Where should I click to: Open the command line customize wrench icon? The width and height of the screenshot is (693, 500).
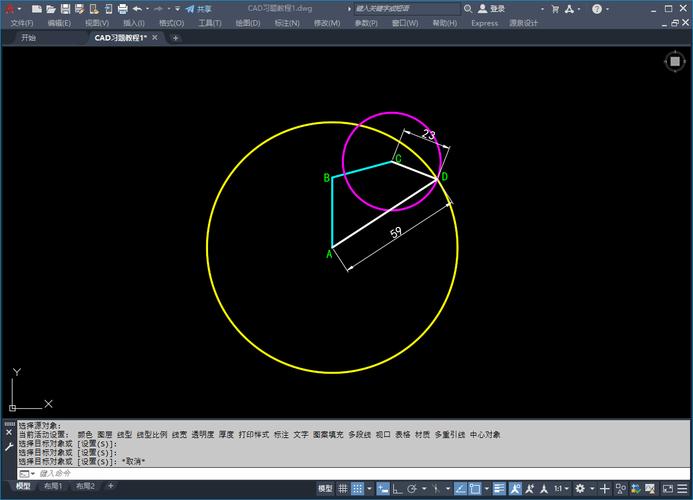pyautogui.click(x=10, y=443)
